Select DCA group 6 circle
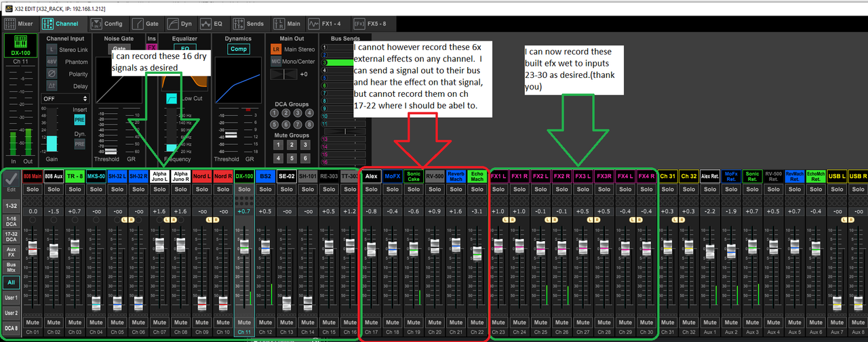The image size is (868, 342). [x=286, y=124]
